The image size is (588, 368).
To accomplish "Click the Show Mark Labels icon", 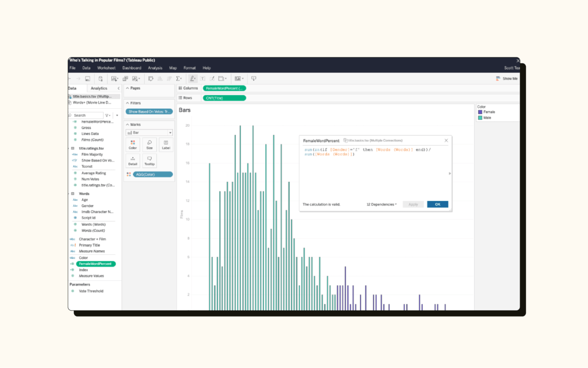I will point(202,78).
